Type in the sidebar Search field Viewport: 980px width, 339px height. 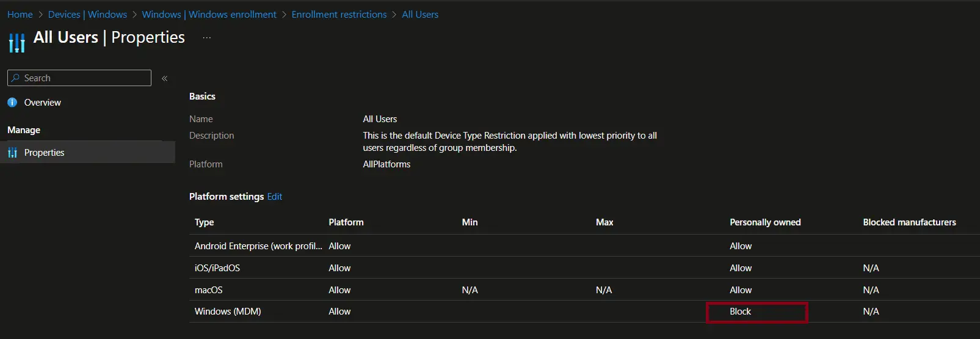point(85,78)
